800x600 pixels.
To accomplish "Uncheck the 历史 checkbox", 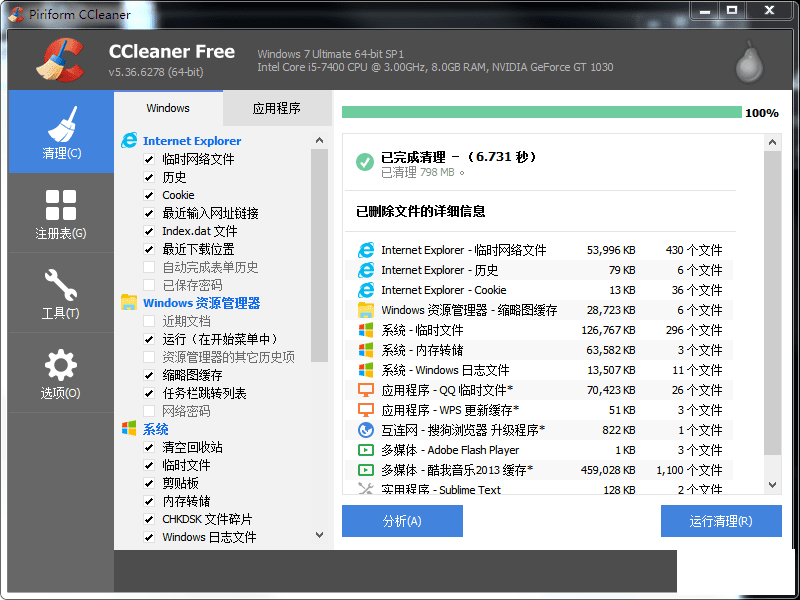I will pos(149,177).
